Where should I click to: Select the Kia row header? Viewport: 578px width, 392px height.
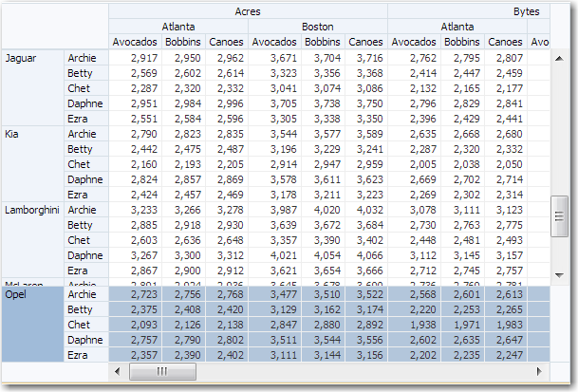[x=32, y=164]
